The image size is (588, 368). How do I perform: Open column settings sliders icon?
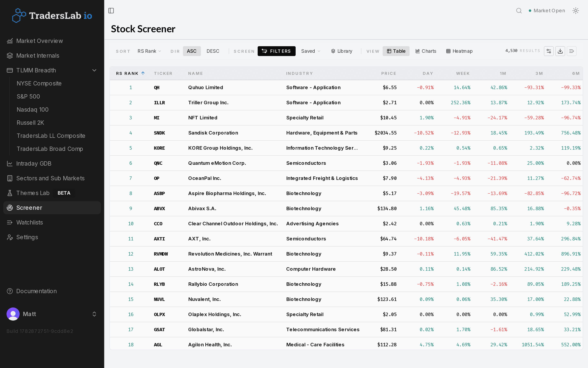[549, 51]
